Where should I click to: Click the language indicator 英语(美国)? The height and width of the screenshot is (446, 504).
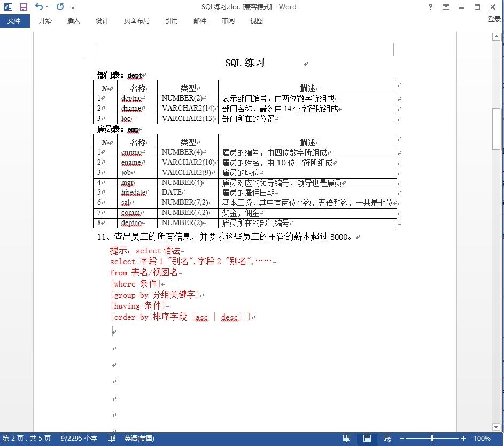pyautogui.click(x=139, y=439)
